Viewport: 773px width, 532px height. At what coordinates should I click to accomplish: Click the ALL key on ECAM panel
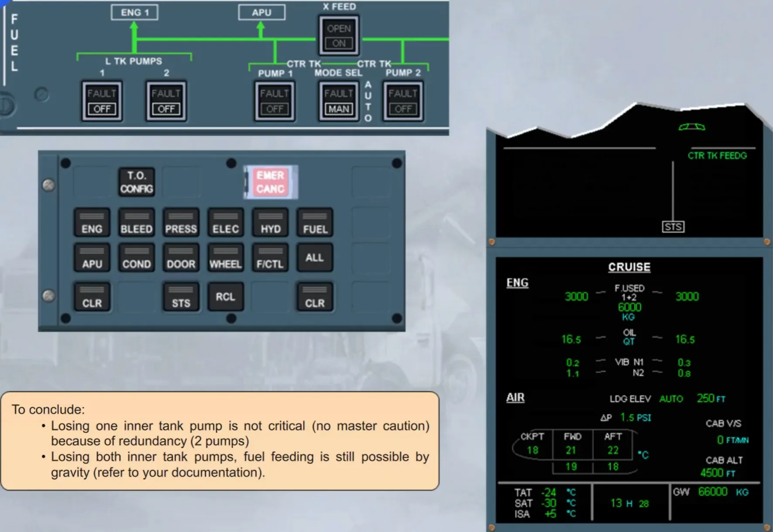click(315, 258)
